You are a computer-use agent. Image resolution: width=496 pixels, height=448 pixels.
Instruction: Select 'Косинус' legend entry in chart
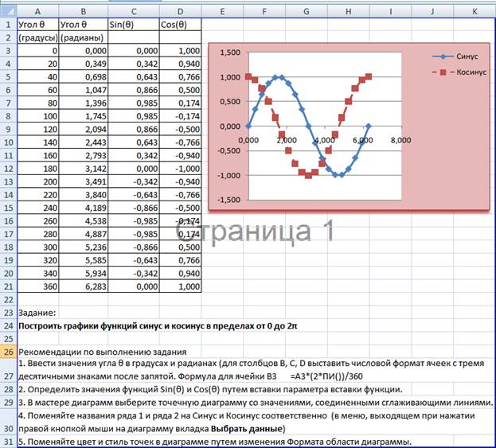459,72
